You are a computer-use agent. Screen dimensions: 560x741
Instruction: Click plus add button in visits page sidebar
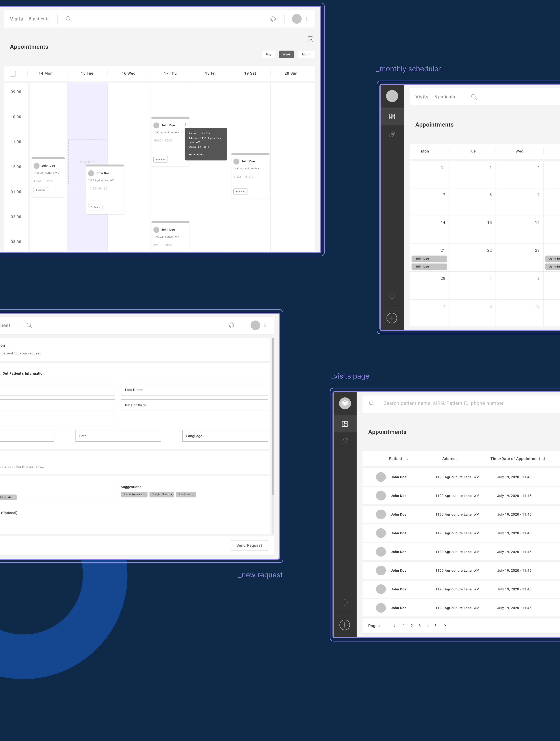coord(345,625)
